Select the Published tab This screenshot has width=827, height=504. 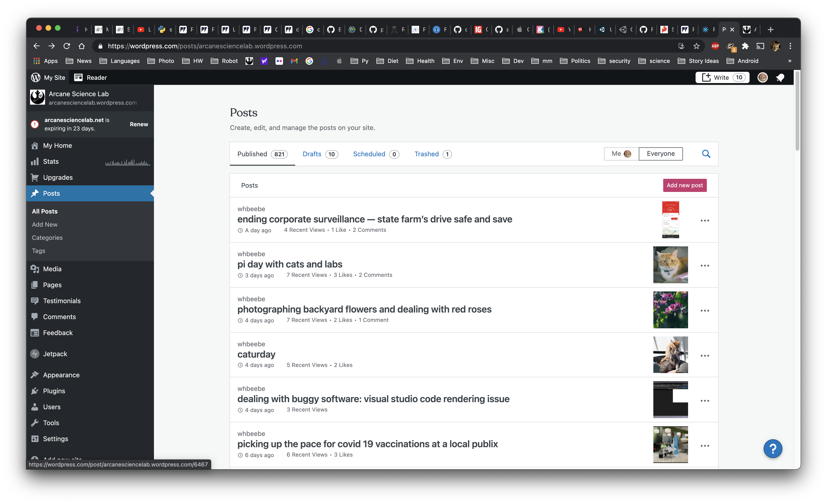pos(262,154)
